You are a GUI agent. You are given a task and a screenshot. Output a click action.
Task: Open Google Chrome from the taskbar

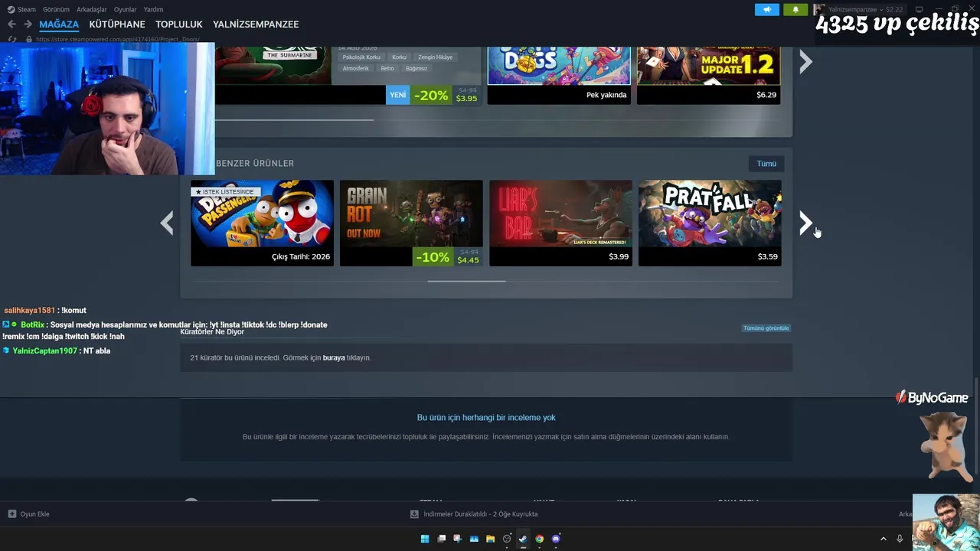540,539
